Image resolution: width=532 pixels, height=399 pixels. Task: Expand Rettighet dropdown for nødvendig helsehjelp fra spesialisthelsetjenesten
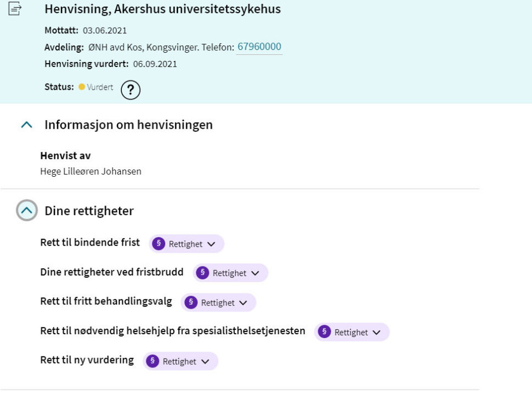pyautogui.click(x=352, y=332)
